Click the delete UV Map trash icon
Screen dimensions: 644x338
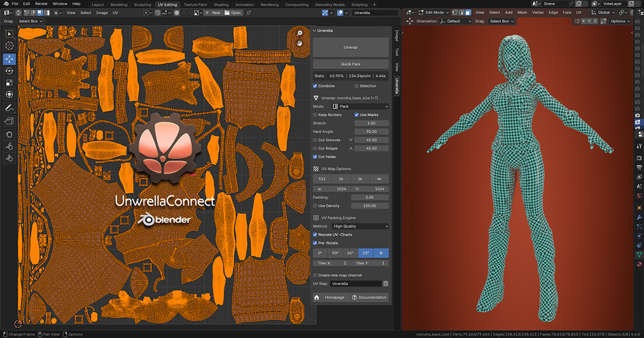[386, 284]
